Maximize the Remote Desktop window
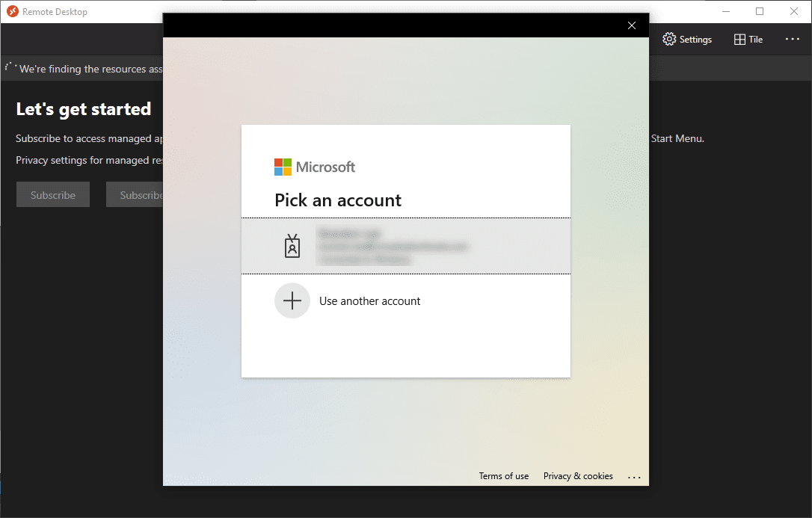The width and height of the screenshot is (812, 518). pyautogui.click(x=760, y=11)
